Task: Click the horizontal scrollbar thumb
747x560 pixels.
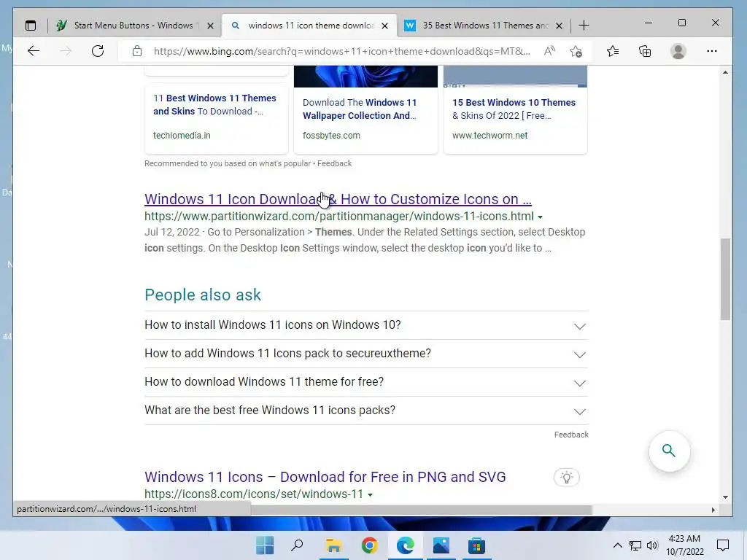Action: [422, 510]
